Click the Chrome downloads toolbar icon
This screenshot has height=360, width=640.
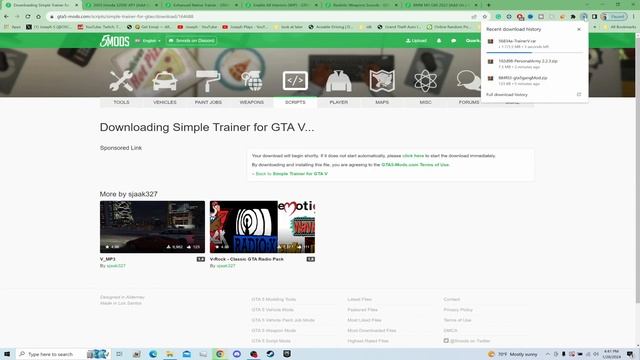click(x=584, y=17)
